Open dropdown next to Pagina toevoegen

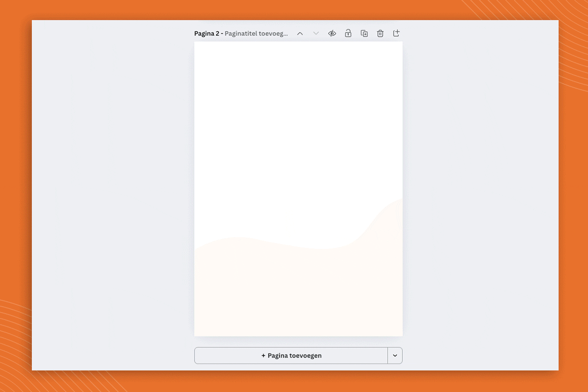click(x=395, y=356)
